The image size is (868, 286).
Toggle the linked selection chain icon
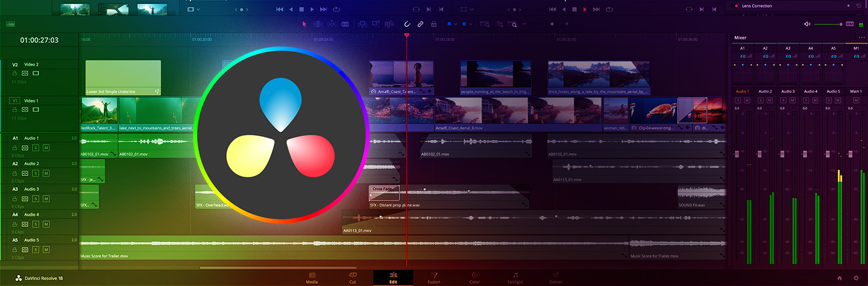(420, 24)
